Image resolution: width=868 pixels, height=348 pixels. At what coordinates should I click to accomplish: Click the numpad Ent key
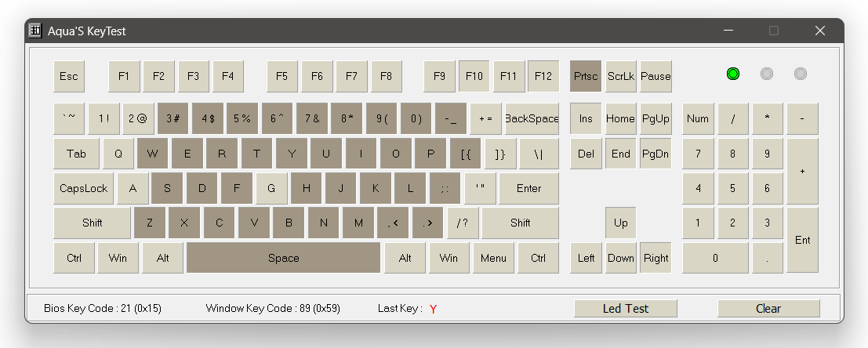(803, 240)
